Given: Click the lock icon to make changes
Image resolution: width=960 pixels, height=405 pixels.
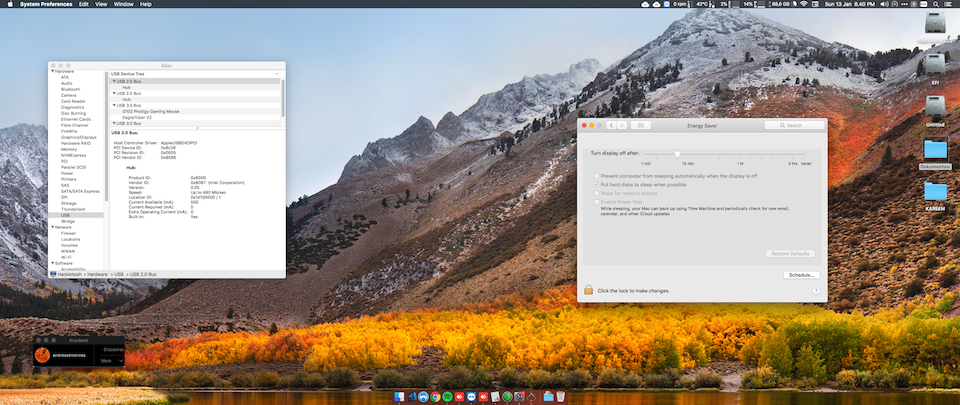Looking at the screenshot, I should pos(589,290).
